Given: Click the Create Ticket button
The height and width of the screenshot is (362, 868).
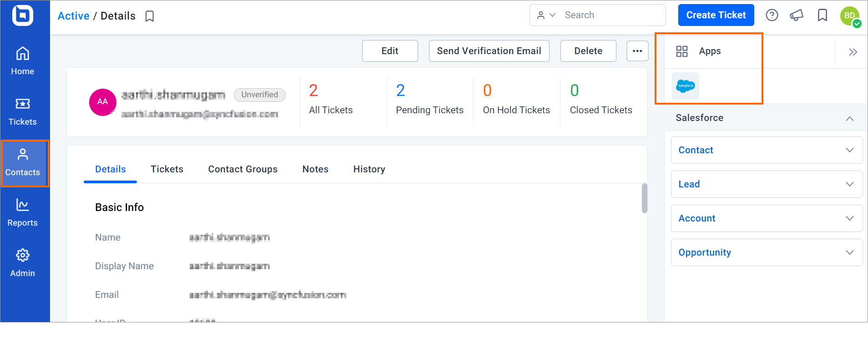Looking at the screenshot, I should pos(716,15).
